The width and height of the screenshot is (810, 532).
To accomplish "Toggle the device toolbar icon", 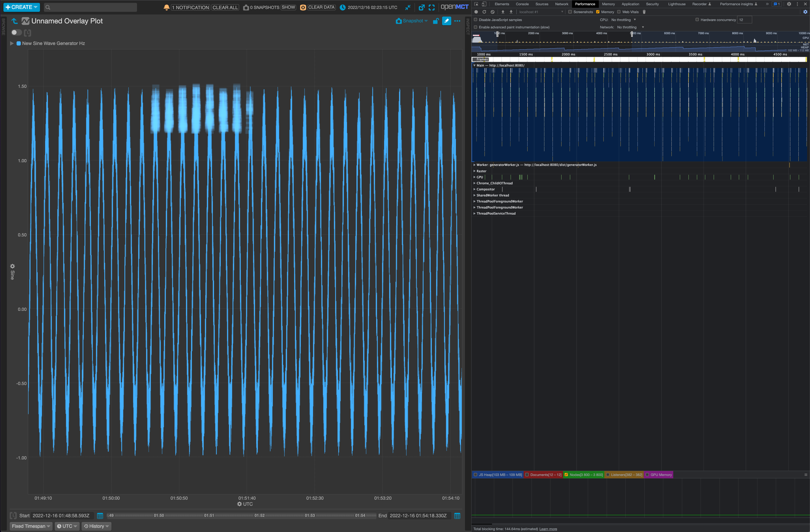I will pyautogui.click(x=484, y=4).
